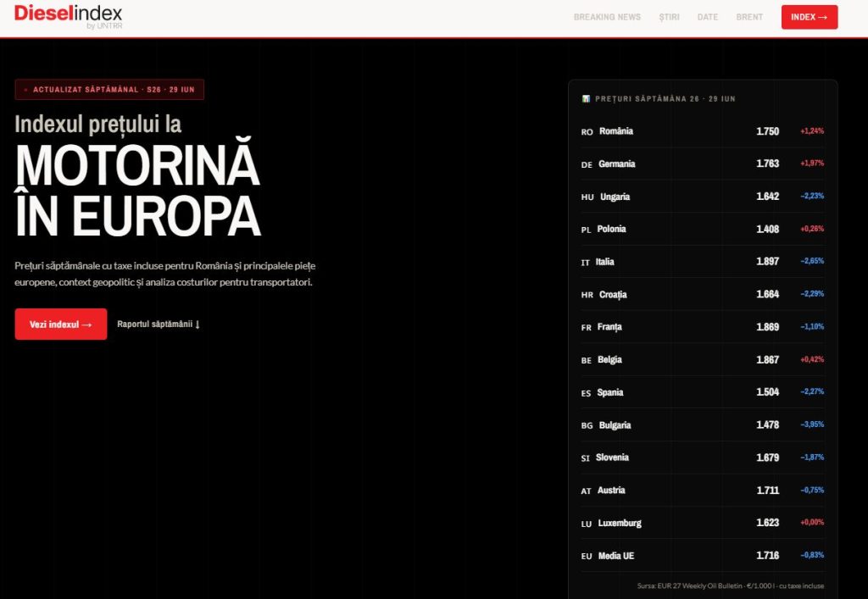This screenshot has width=868, height=599.
Task: Select the România price row
Action: coord(703,131)
